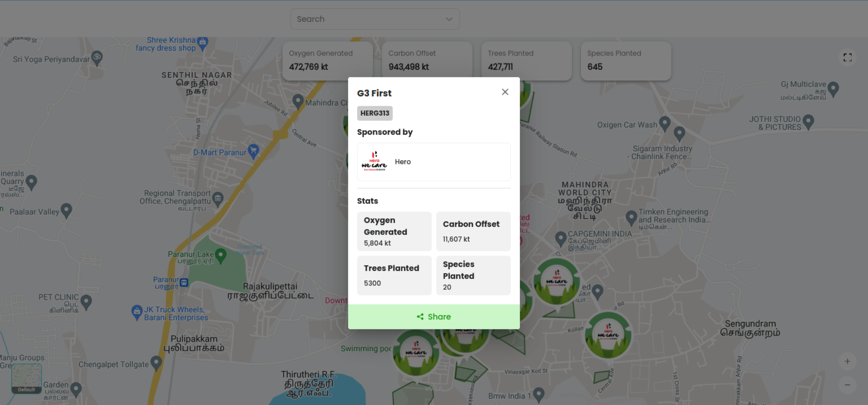Click the Carbon Offset stat in popup
Screen dimensions: 868x405
473,231
